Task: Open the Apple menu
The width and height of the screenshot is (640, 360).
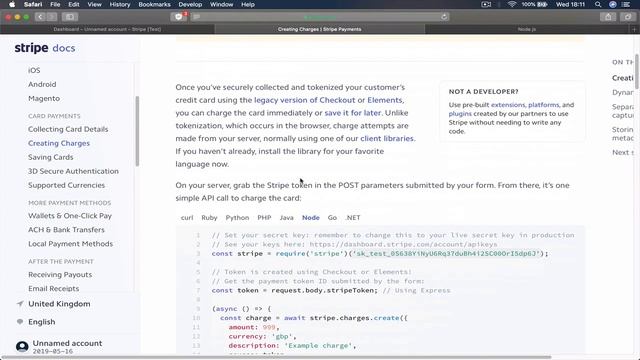Action: pyautogui.click(x=12, y=4)
